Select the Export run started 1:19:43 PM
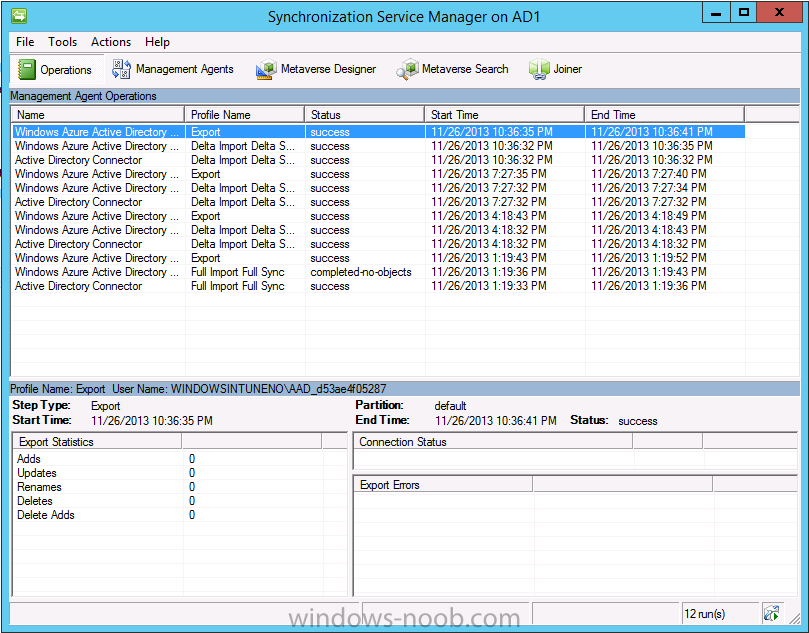This screenshot has height=633, width=809. pyautogui.click(x=379, y=257)
